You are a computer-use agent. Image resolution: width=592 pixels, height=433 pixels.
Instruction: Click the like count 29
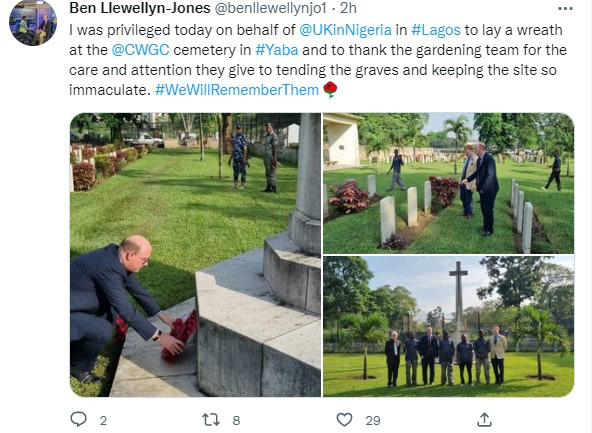pos(373,421)
